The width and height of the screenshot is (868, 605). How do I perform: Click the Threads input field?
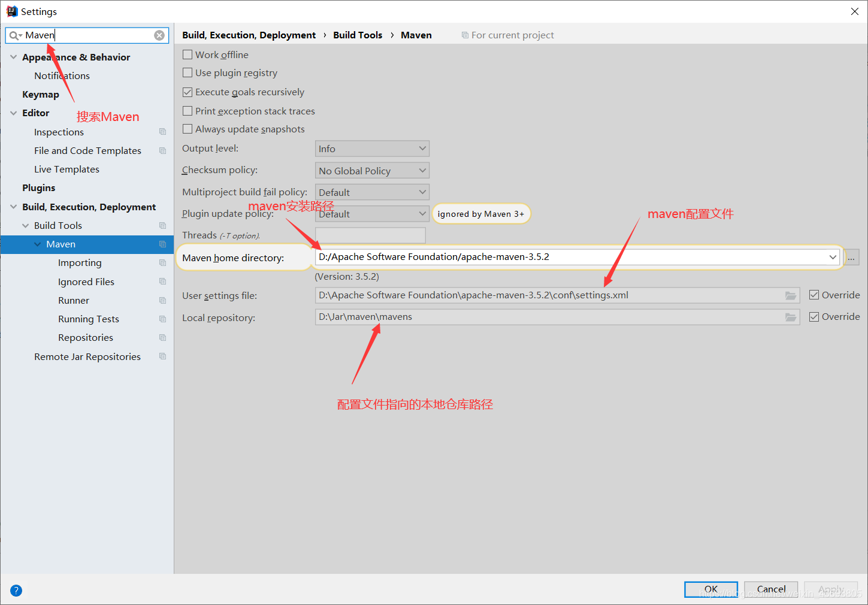pos(370,235)
